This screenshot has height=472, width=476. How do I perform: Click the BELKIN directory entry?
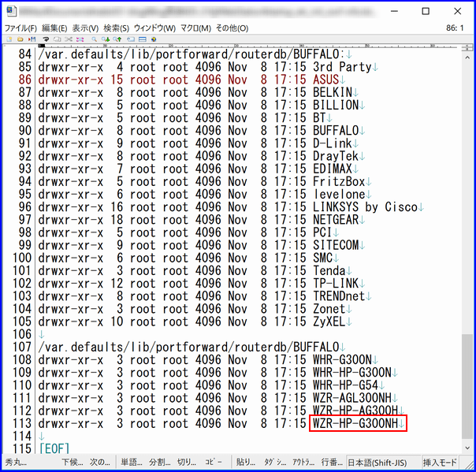pyautogui.click(x=333, y=92)
